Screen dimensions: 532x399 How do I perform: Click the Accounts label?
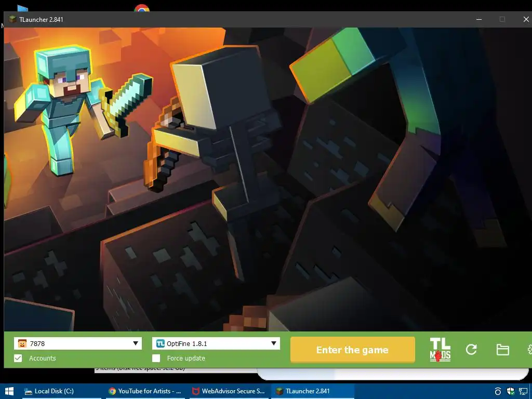click(43, 358)
